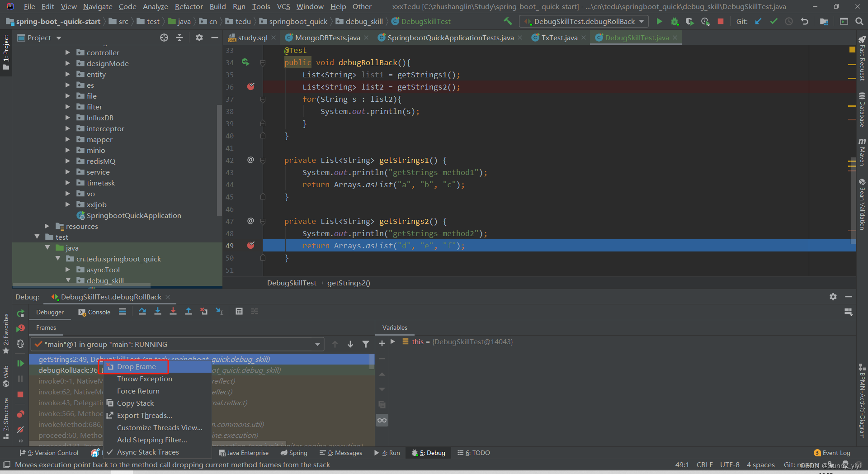Image resolution: width=868 pixels, height=474 pixels.
Task: Open Run Anything icon
Action: tap(844, 21)
